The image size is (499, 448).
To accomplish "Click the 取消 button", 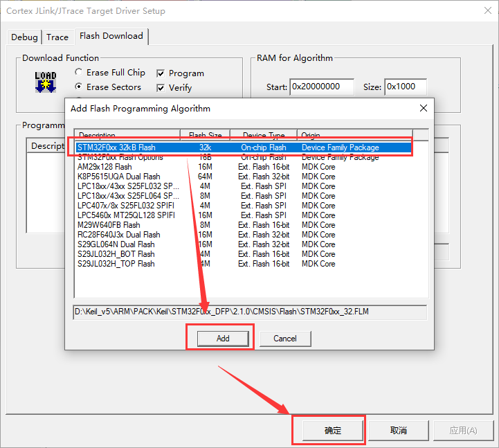I will 399,431.
